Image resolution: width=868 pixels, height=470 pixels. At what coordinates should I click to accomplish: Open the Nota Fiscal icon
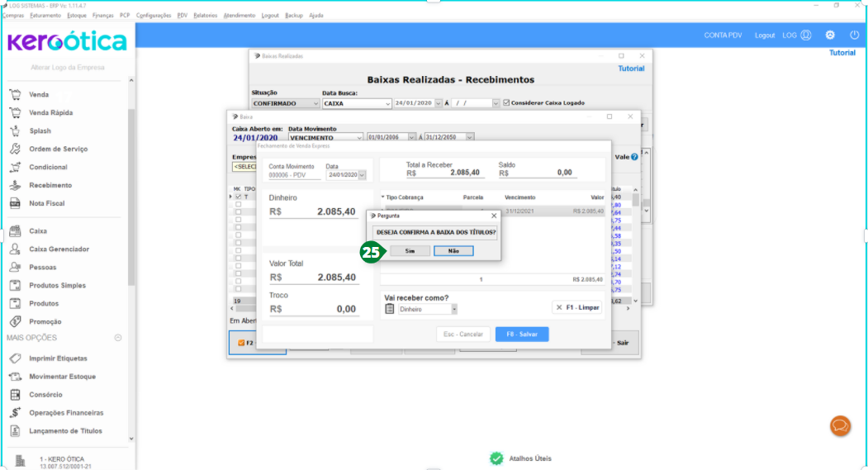tap(15, 204)
